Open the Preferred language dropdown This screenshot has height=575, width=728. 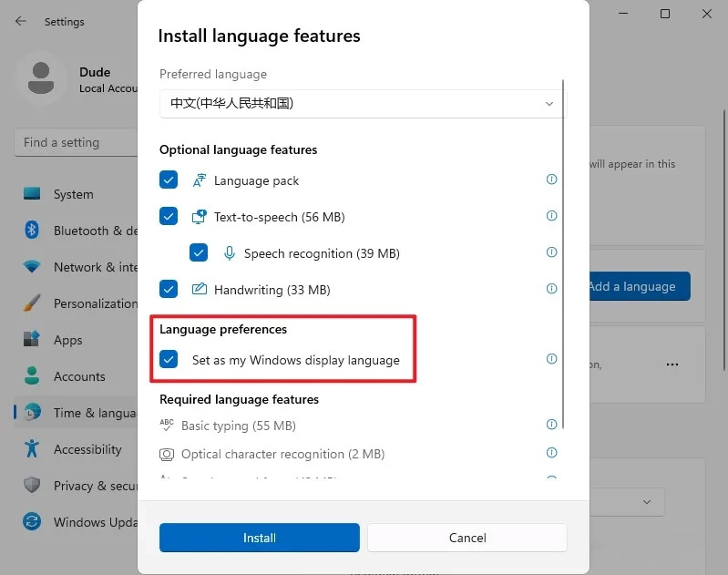pyautogui.click(x=363, y=104)
